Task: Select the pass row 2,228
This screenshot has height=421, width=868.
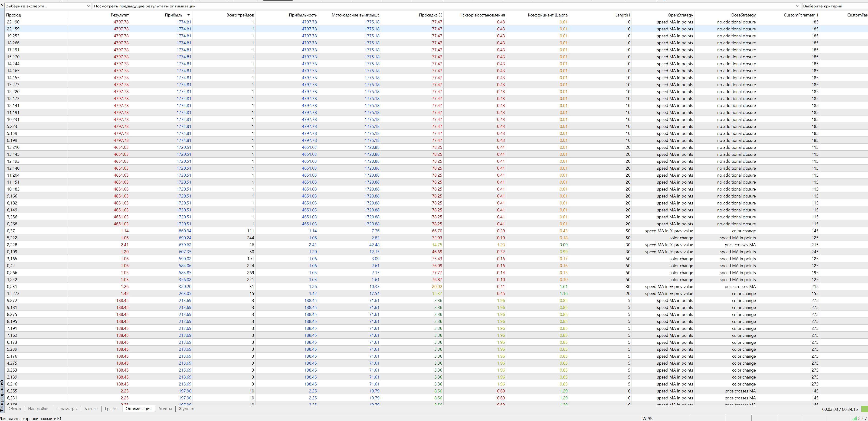Action: pos(12,245)
